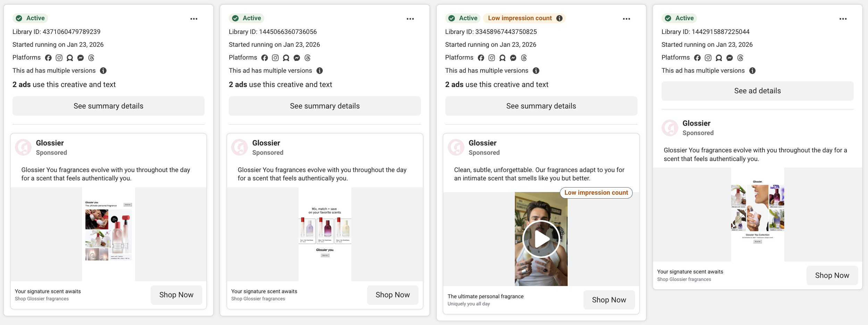The width and height of the screenshot is (868, 325).
Task: Click Glossier advertiser name in fourth ad
Action: [696, 123]
